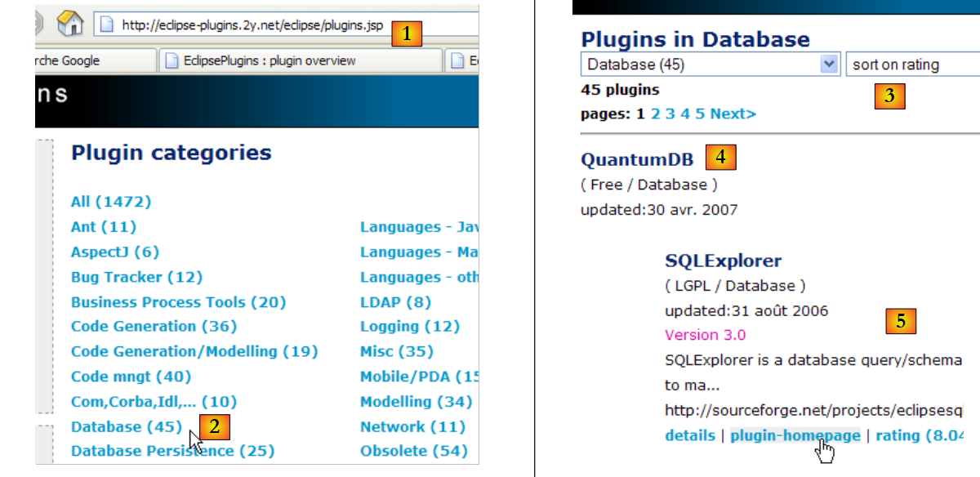
Task: Click the SQLExplorer details link
Action: [x=689, y=435]
